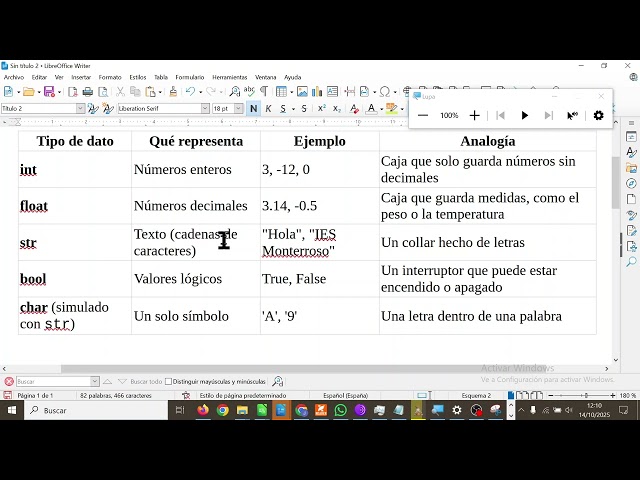Create a new document from the toolbar
The image size is (640, 480).
pyautogui.click(x=8, y=91)
